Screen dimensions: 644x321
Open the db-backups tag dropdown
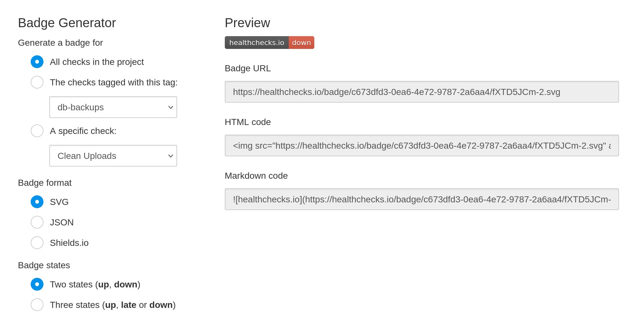[x=113, y=107]
